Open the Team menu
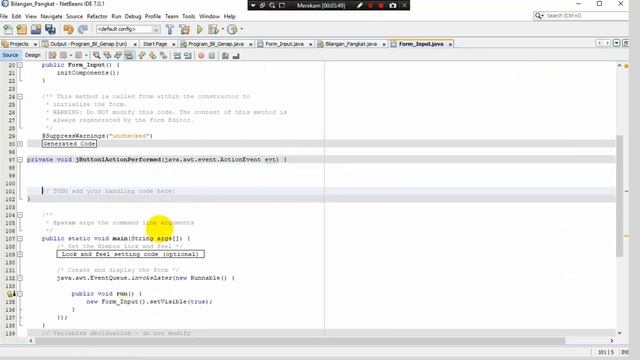Screen dimensions: 640x360 (x=171, y=16)
